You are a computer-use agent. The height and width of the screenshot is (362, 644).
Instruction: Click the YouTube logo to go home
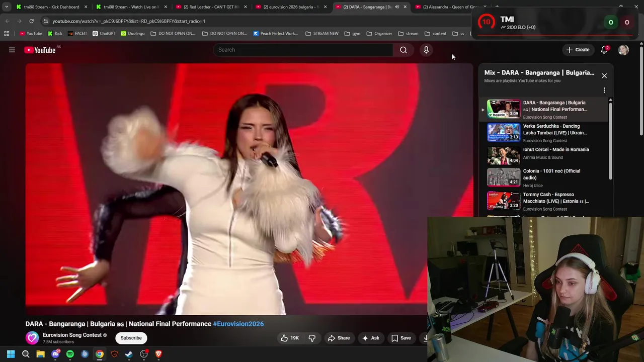coord(40,50)
